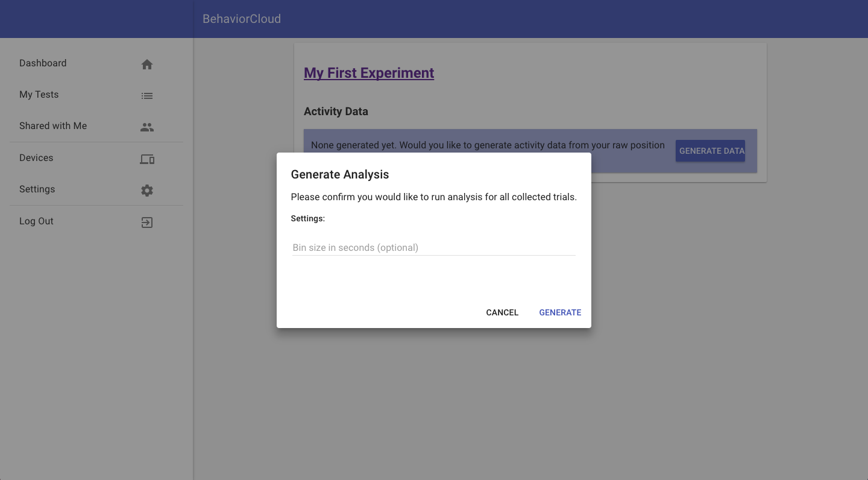Image resolution: width=868 pixels, height=480 pixels.
Task: Open the My First Experiment link
Action: (368, 72)
